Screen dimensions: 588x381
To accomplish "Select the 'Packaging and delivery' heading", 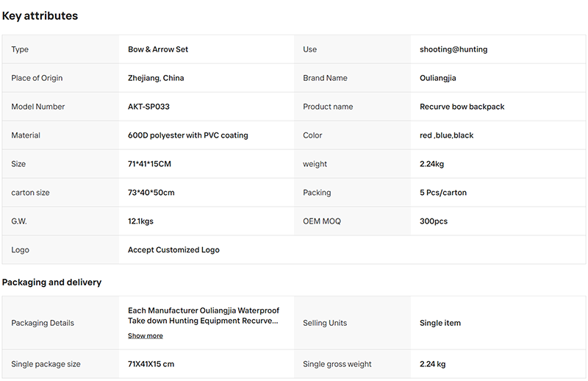I will click(x=51, y=282).
